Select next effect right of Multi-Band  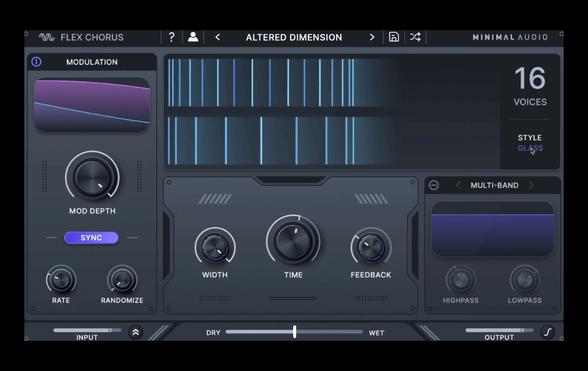531,185
